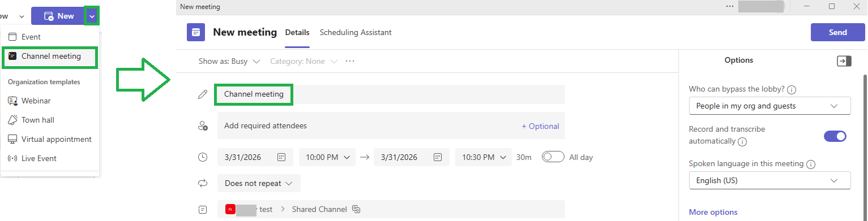The image size is (868, 221).
Task: Click the meeting title field
Action: (391, 94)
